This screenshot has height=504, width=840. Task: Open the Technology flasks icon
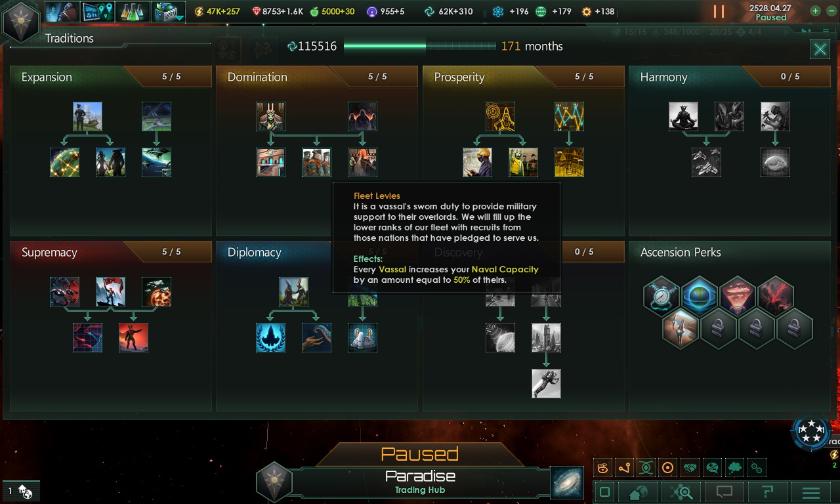pos(133,11)
